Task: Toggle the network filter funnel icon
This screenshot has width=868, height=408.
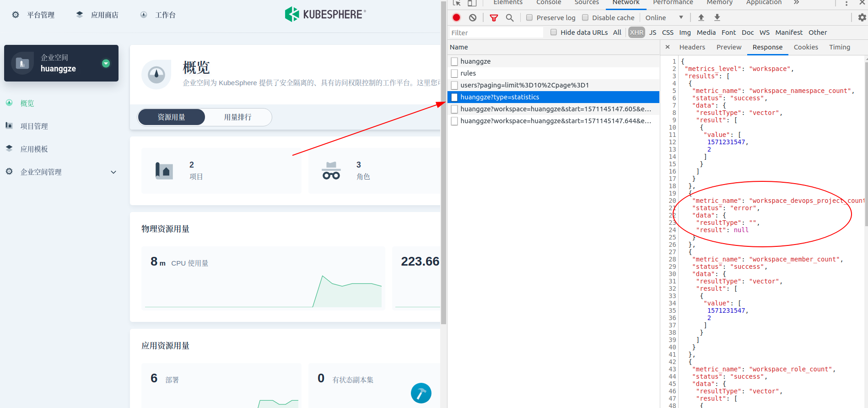Action: pos(494,17)
